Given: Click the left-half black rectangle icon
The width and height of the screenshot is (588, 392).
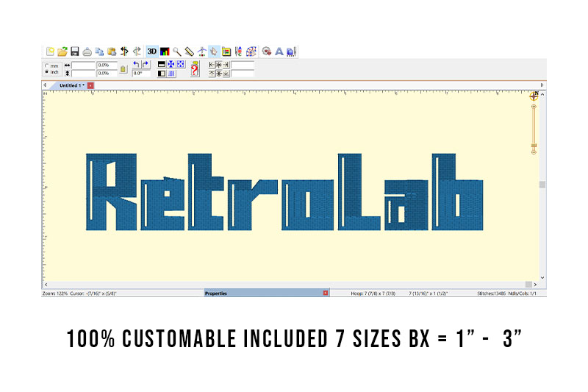Looking at the screenshot, I should (x=162, y=74).
